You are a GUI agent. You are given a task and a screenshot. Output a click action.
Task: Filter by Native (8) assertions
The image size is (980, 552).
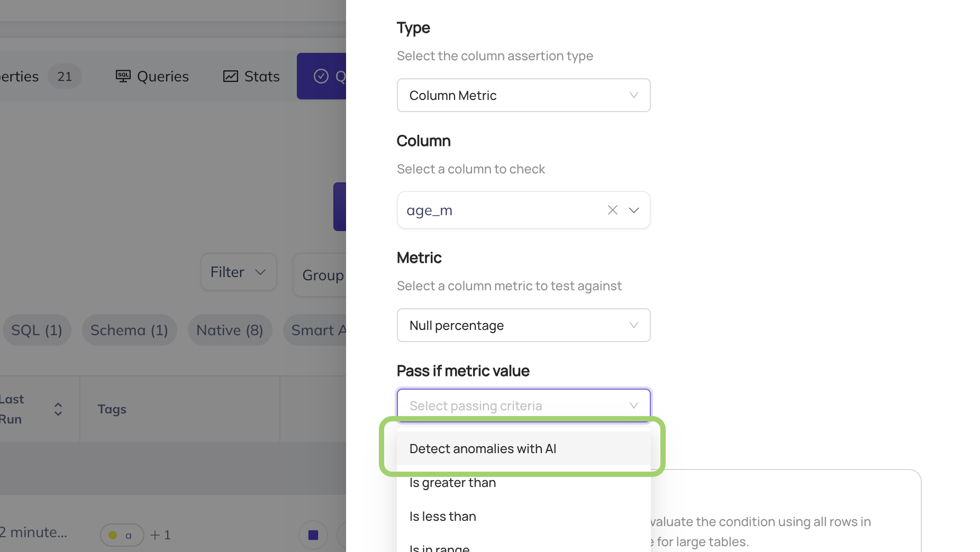230,330
